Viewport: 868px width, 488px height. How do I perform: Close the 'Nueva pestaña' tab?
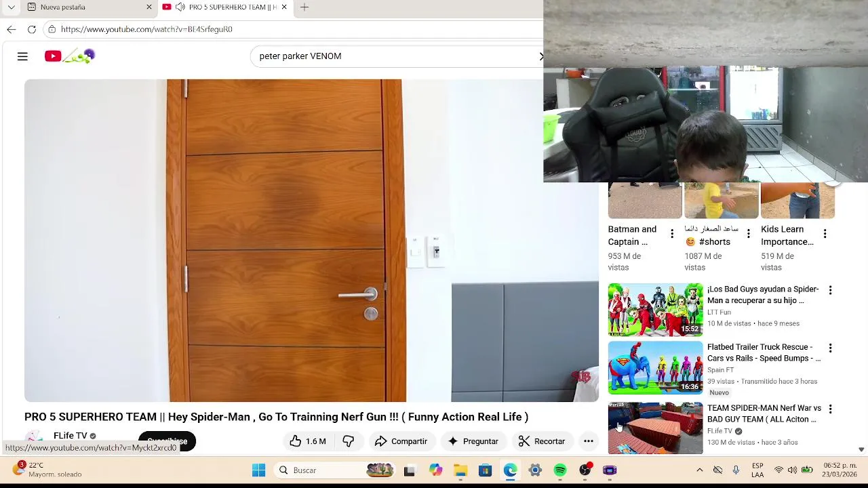click(149, 7)
